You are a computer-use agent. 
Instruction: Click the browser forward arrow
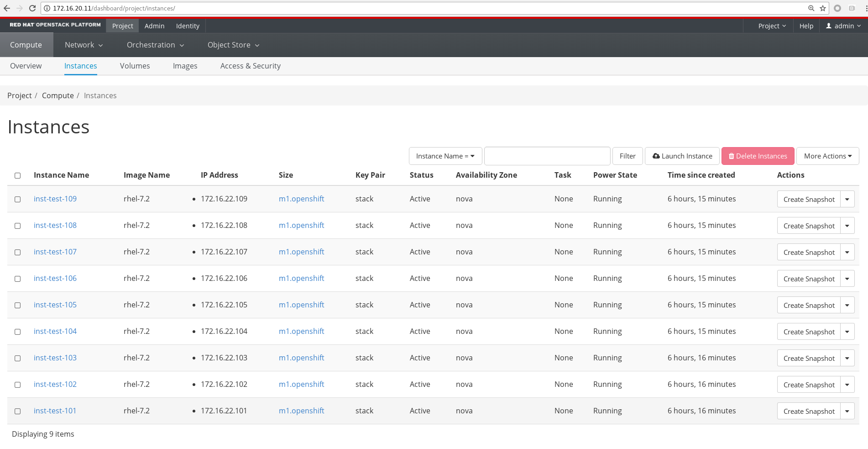click(x=19, y=8)
